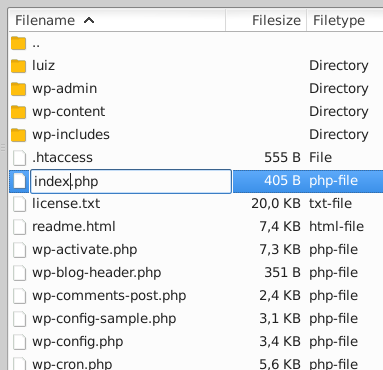
Task: Click the File filetype of .htaccess
Action: [x=320, y=157]
